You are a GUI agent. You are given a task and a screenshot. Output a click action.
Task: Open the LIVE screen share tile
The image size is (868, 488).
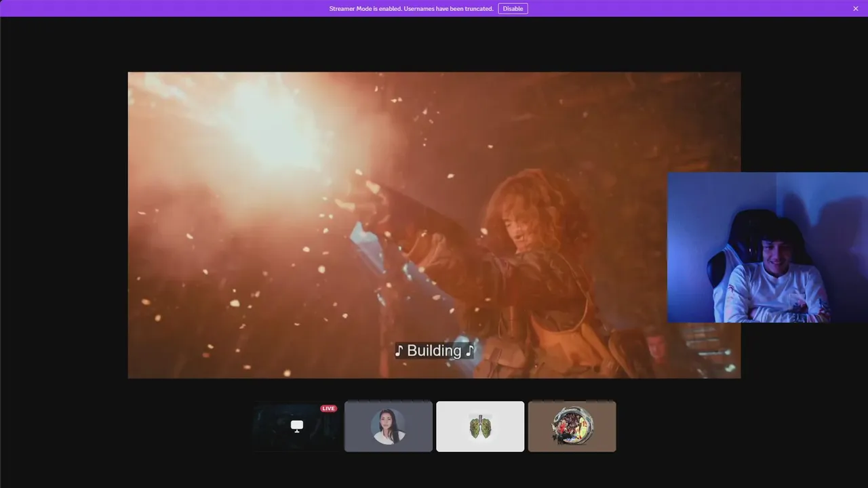tap(296, 426)
